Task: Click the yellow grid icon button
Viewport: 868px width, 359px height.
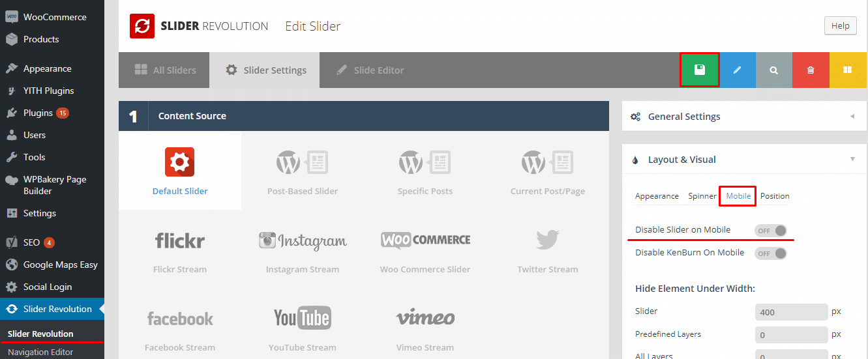Action: pyautogui.click(x=848, y=70)
